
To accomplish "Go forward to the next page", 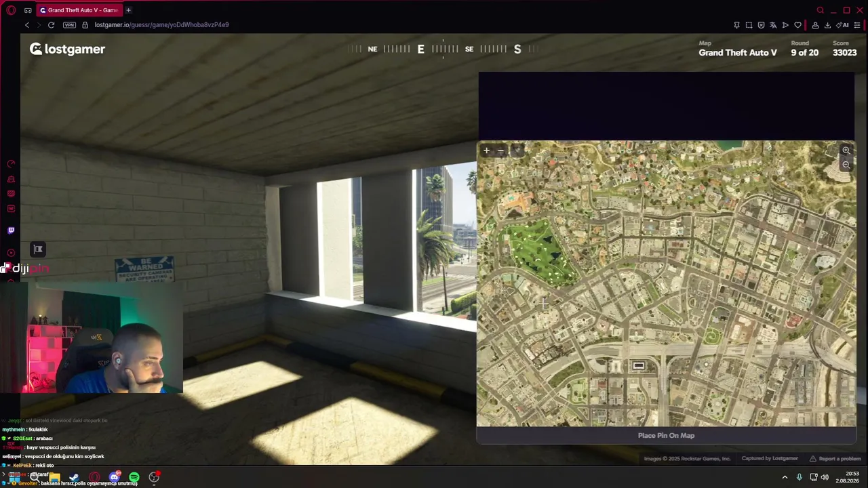I will click(x=39, y=25).
